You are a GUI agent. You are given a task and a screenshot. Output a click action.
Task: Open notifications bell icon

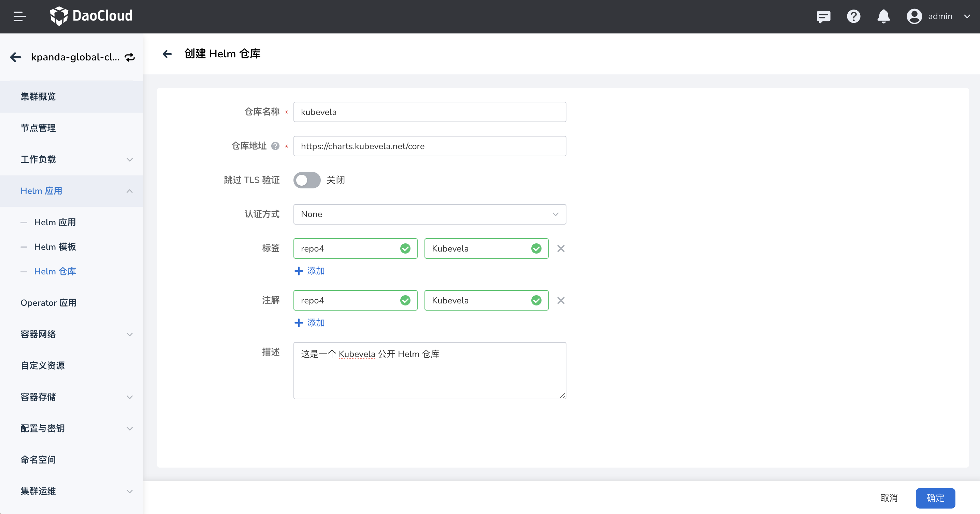pyautogui.click(x=883, y=16)
